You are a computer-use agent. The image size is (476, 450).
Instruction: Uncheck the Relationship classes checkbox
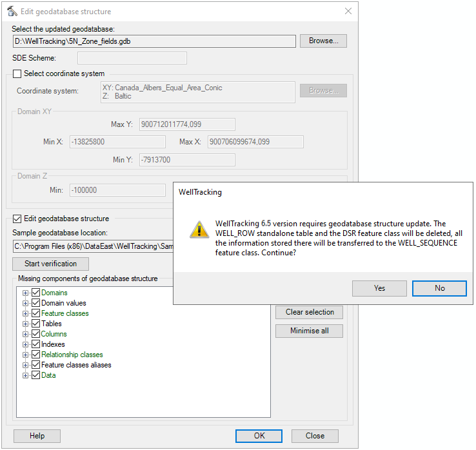[x=36, y=355]
